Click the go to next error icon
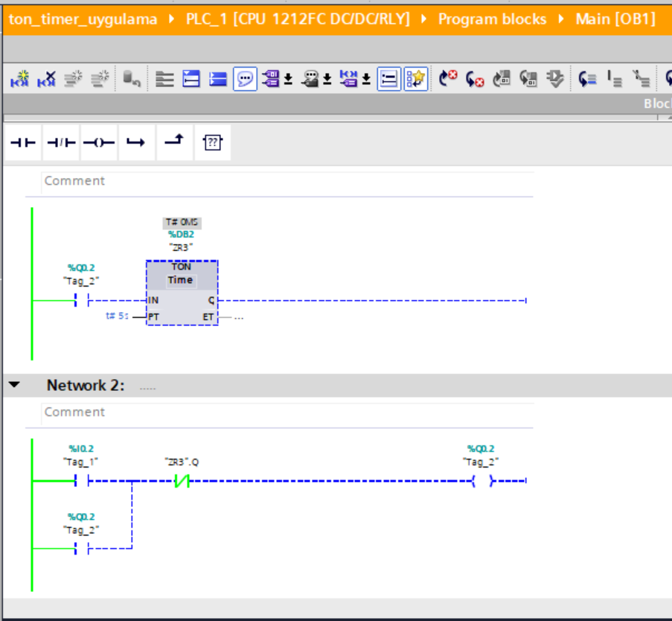672x621 pixels. coord(475,79)
